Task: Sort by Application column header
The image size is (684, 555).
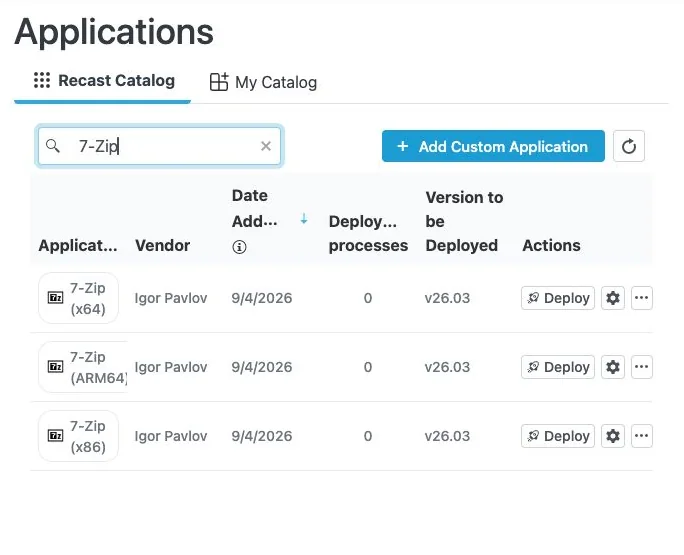Action: (78, 246)
